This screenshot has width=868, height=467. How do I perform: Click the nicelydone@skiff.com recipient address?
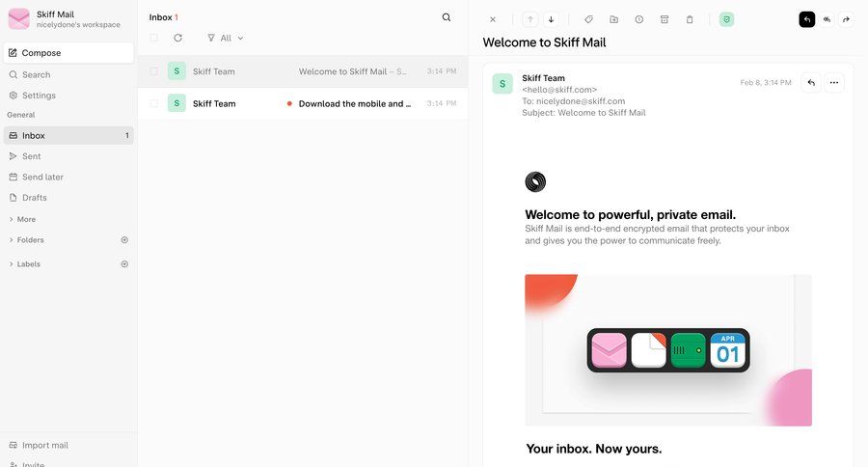click(x=581, y=100)
